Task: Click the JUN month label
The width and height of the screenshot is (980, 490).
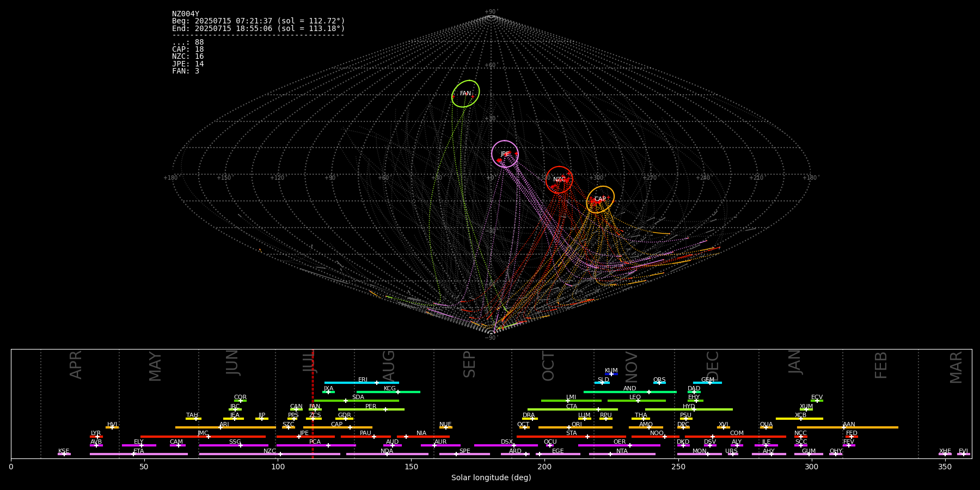Action: pos(232,363)
